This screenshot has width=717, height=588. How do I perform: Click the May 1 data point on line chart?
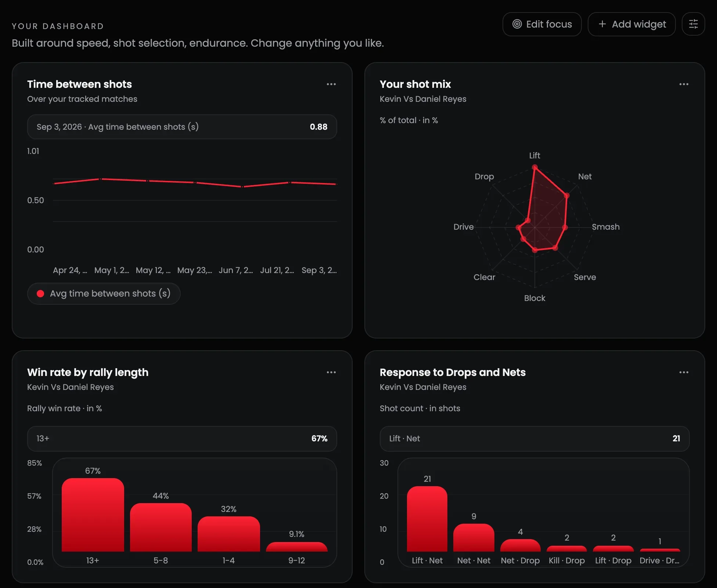pyautogui.click(x=101, y=179)
